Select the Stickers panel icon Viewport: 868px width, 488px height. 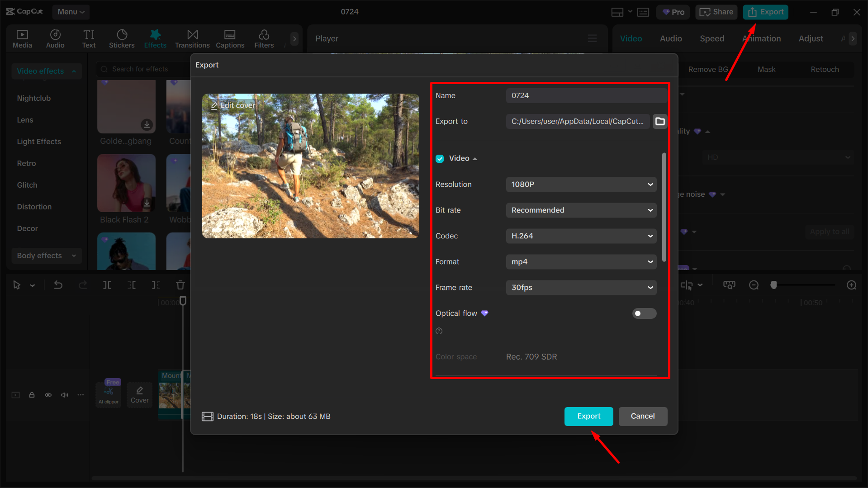click(x=121, y=38)
